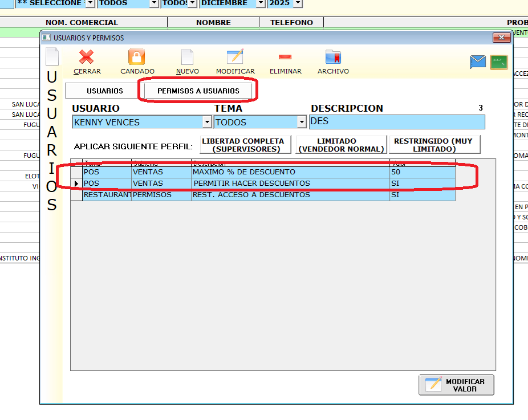Viewport: 528px width, 420px height.
Task: Expand the Usuario dropdown showing Kenny Vences
Action: (207, 122)
